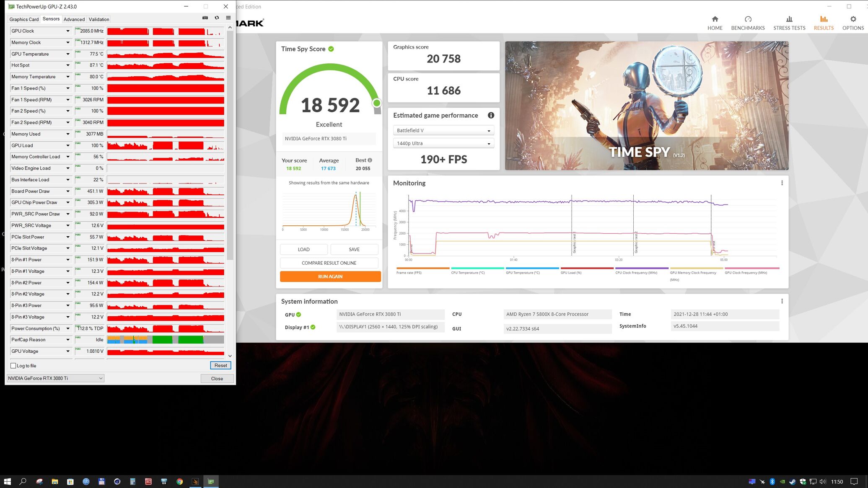Open the Board Power Draw dropdown
868x488 pixels.
[x=67, y=191]
